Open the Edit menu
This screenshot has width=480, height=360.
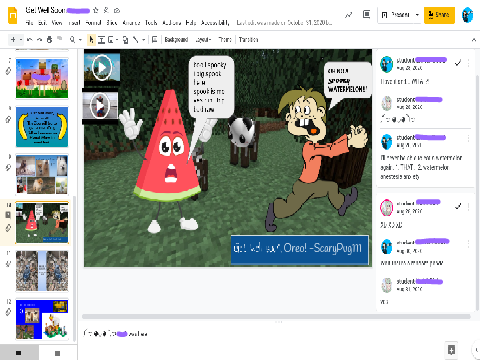coord(42,23)
